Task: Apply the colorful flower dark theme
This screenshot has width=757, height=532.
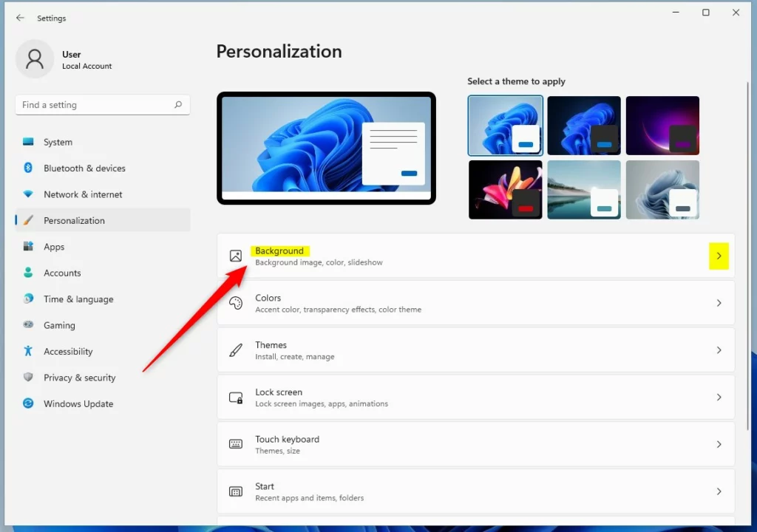Action: [505, 190]
